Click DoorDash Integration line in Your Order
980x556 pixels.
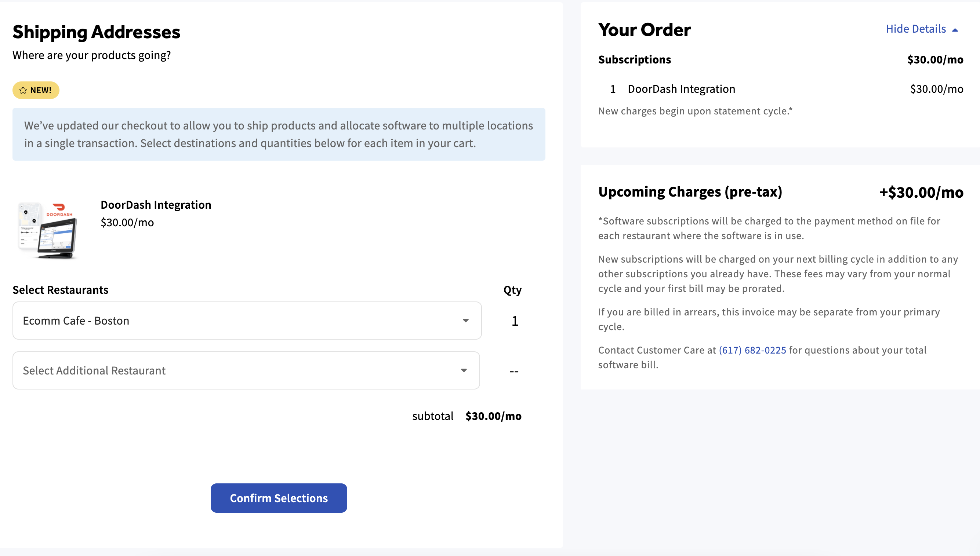pyautogui.click(x=681, y=89)
